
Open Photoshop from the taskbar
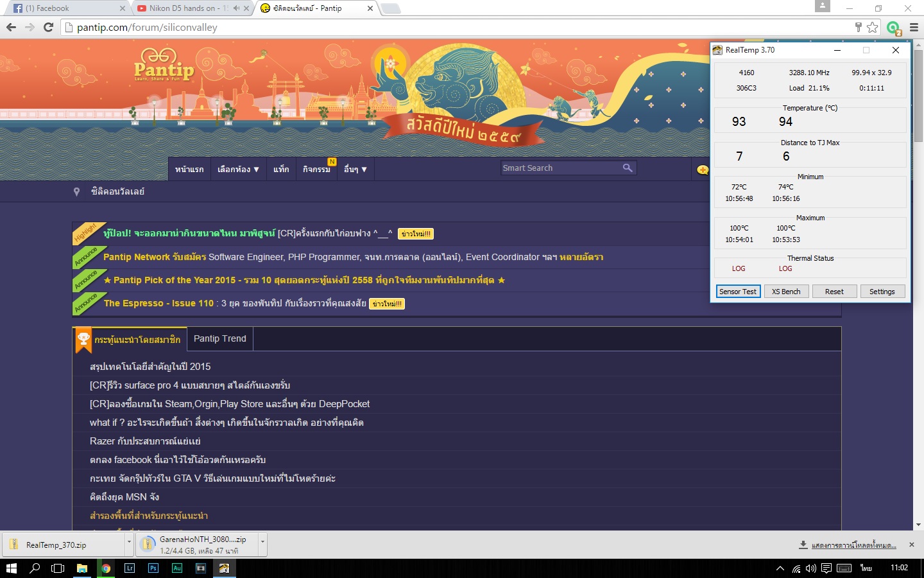click(153, 568)
